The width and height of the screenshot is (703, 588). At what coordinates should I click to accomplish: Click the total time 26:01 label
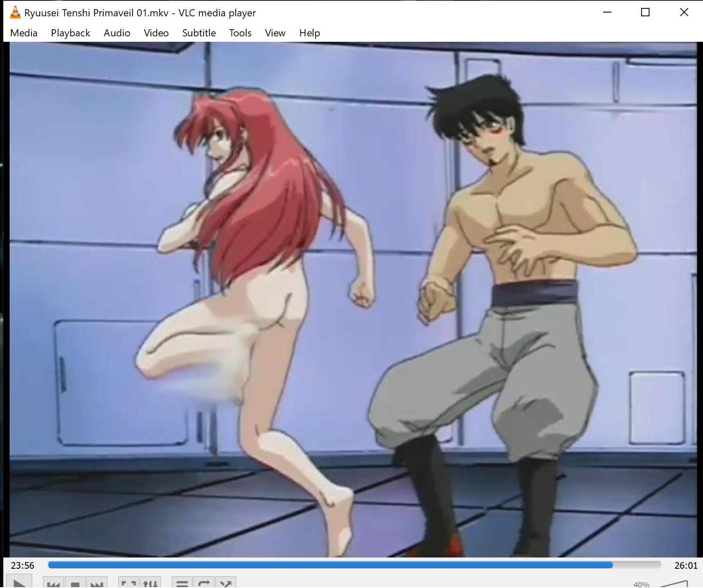686,565
